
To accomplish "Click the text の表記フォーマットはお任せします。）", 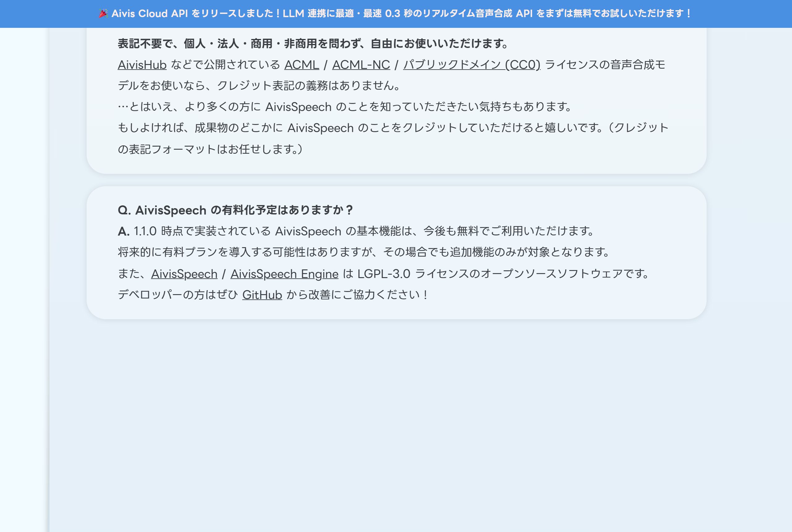I will pyautogui.click(x=210, y=149).
